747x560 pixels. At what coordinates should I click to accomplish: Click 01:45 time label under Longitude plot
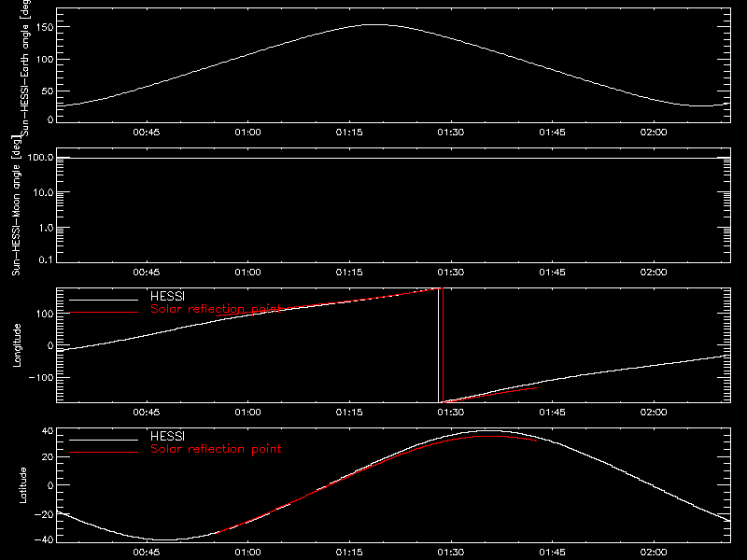[552, 412]
